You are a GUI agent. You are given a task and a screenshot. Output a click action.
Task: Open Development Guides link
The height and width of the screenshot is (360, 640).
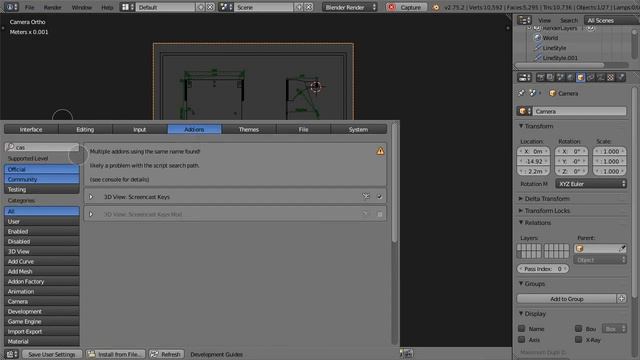[216, 354]
